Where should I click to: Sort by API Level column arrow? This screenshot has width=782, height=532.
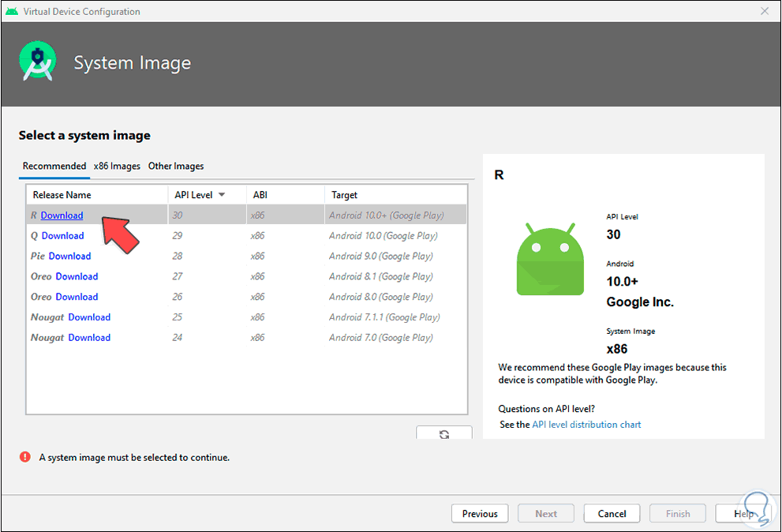[222, 195]
